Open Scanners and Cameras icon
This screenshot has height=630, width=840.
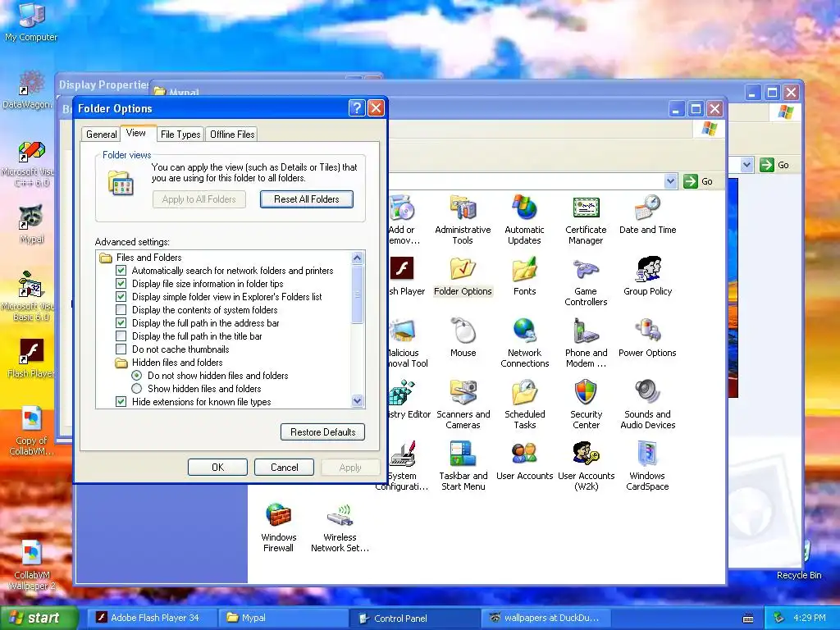tap(463, 404)
